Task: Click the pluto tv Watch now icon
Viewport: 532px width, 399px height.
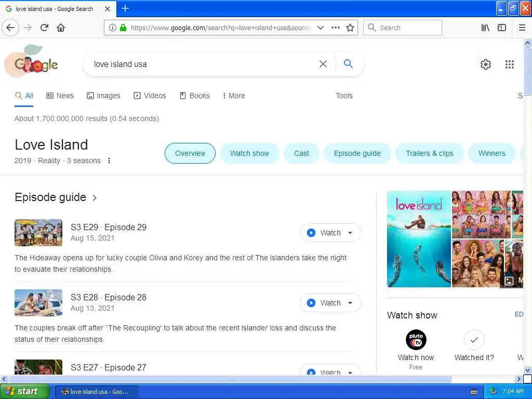Action: [416, 340]
